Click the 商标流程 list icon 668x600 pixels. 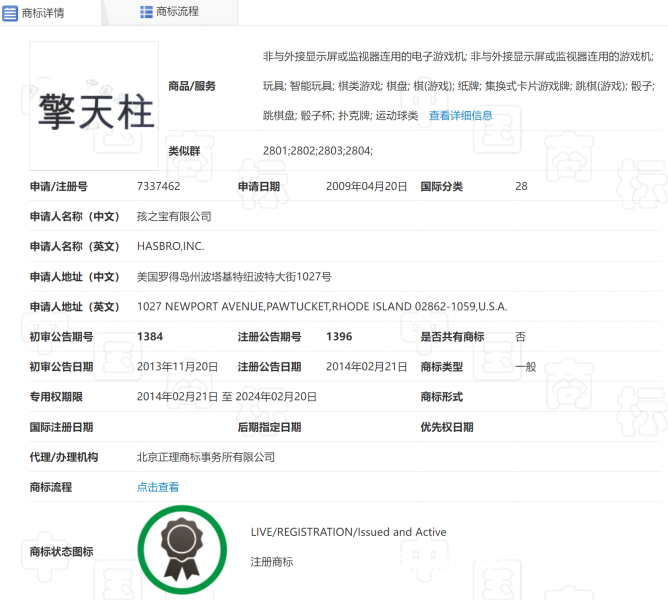coord(146,12)
